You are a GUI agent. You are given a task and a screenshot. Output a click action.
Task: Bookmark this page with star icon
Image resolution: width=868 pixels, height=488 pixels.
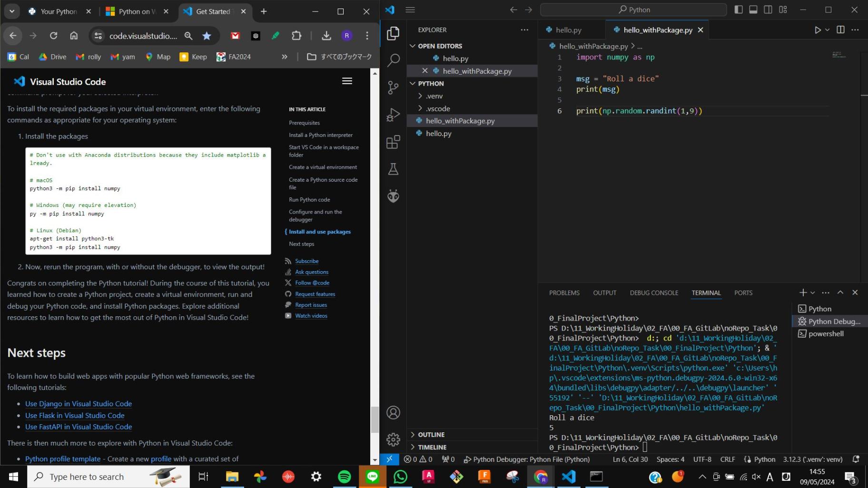[x=207, y=36]
